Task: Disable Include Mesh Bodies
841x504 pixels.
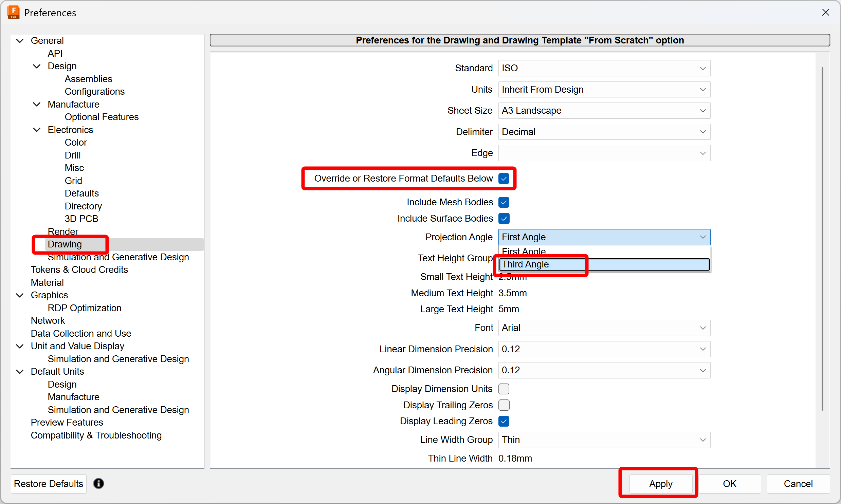Action: [x=504, y=202]
